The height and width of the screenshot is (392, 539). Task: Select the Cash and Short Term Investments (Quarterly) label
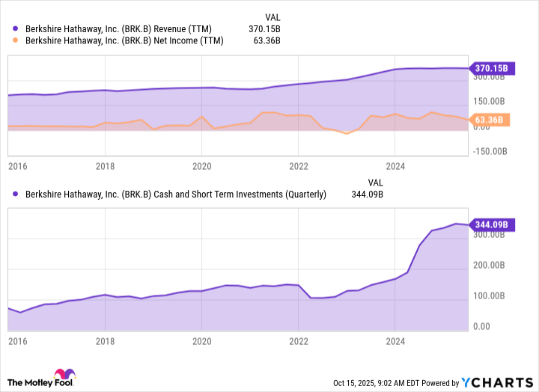coord(175,195)
